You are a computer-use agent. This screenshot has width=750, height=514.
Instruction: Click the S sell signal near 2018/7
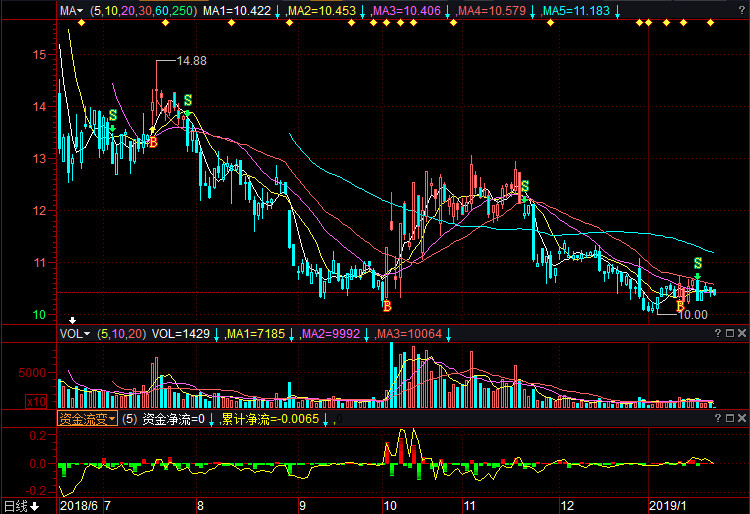point(113,115)
